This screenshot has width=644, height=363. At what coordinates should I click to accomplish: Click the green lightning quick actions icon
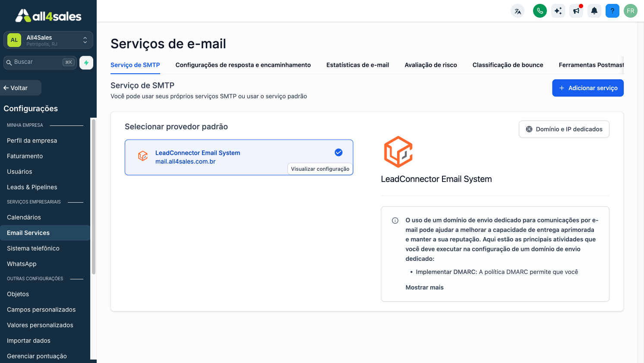(x=86, y=63)
